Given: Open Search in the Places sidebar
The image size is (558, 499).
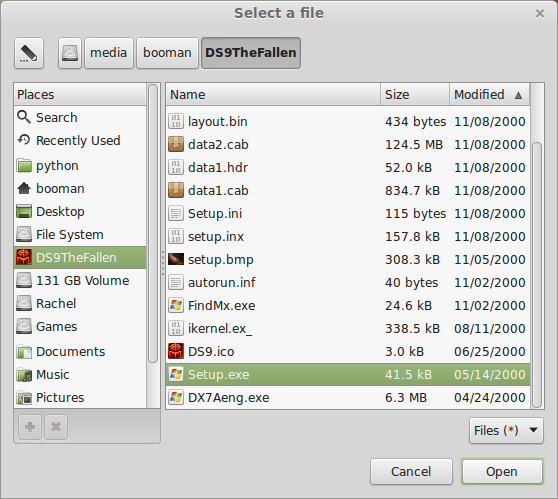Looking at the screenshot, I should click(80, 117).
